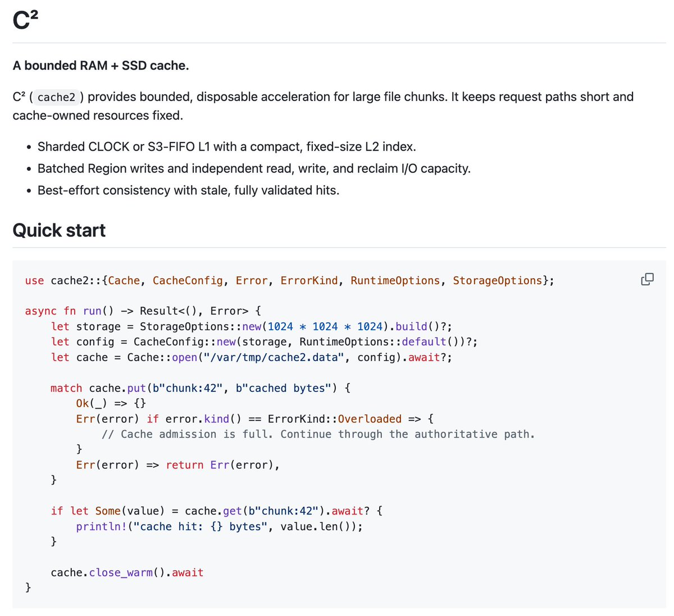Click the "async fn run()" code line
This screenshot has width=674, height=616.
(x=143, y=311)
